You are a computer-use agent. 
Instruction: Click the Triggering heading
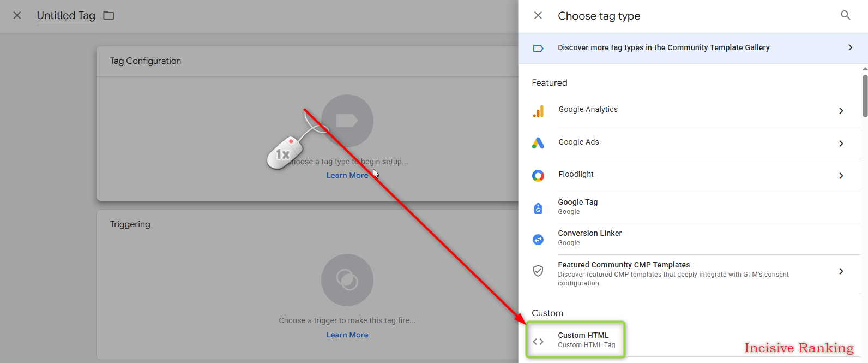(130, 224)
